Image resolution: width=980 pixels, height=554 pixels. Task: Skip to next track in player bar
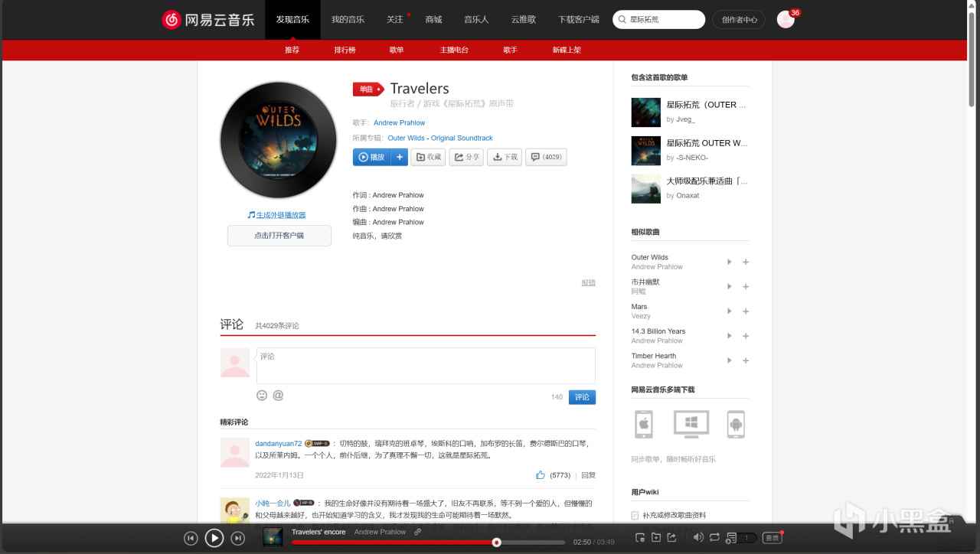[238, 539]
